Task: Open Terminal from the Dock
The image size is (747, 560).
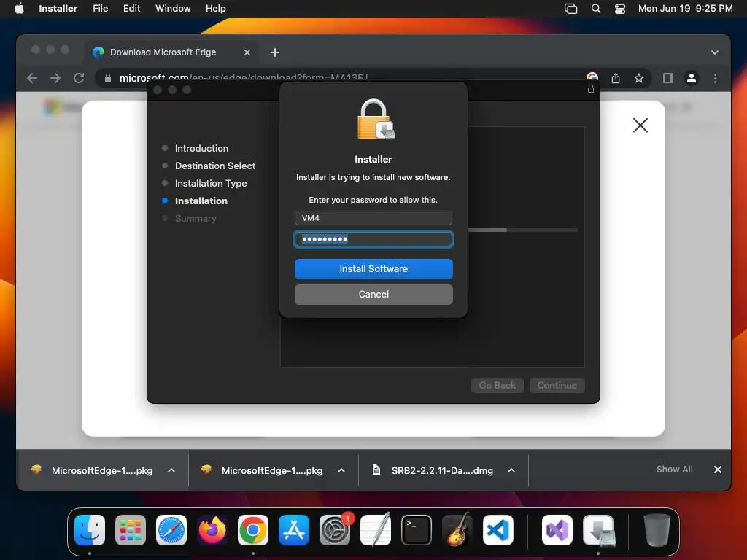Action: click(x=417, y=530)
